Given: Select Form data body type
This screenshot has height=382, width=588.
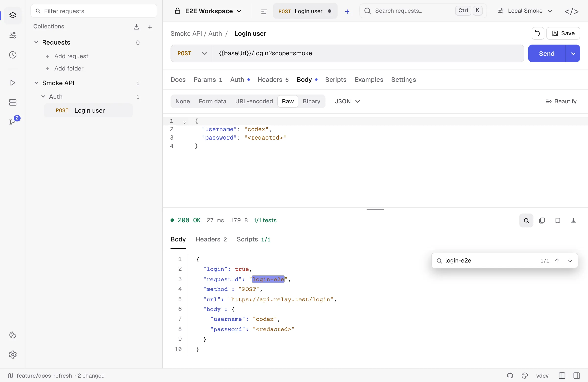Looking at the screenshot, I should coord(212,101).
